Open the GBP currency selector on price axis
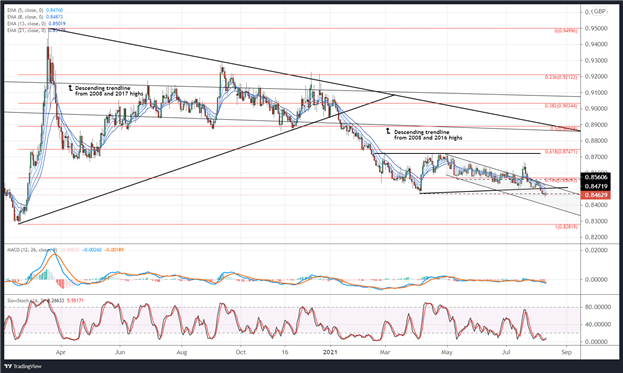 (598, 12)
